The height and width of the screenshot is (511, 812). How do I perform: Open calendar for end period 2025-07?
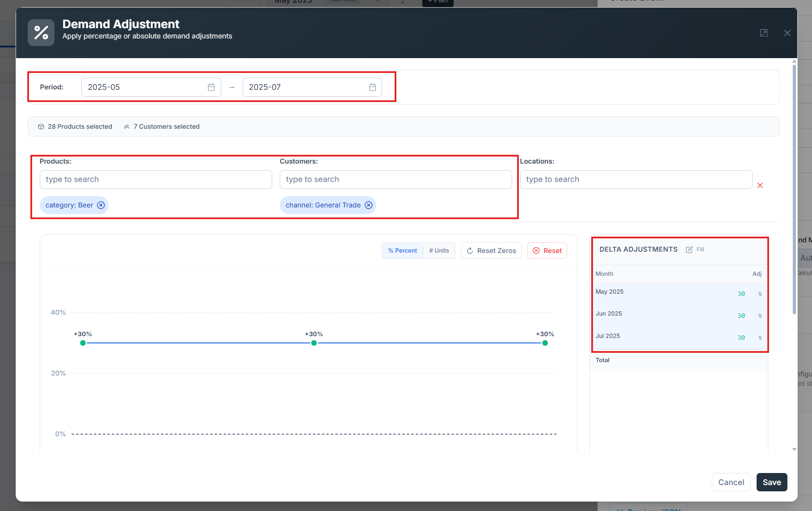[372, 87]
